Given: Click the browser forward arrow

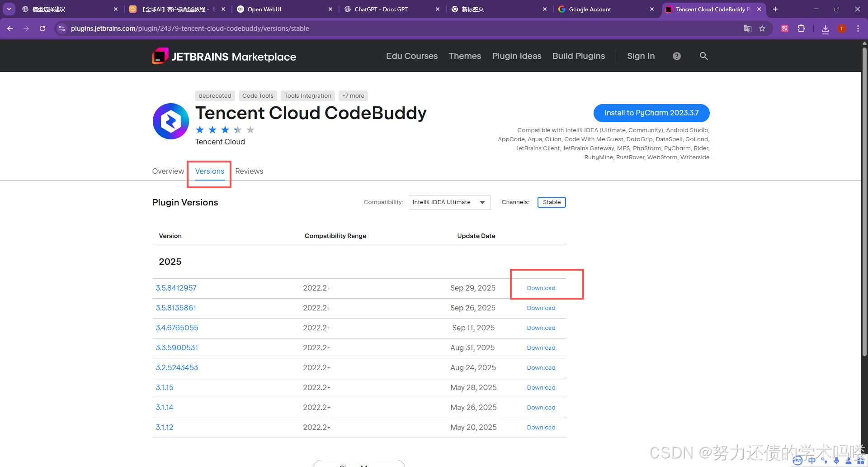Looking at the screenshot, I should point(26,29).
